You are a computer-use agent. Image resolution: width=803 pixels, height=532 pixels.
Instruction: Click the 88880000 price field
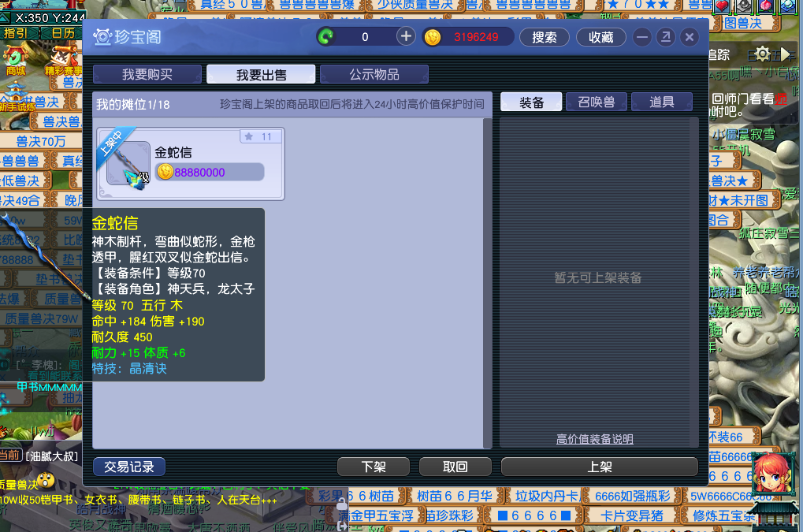click(210, 172)
